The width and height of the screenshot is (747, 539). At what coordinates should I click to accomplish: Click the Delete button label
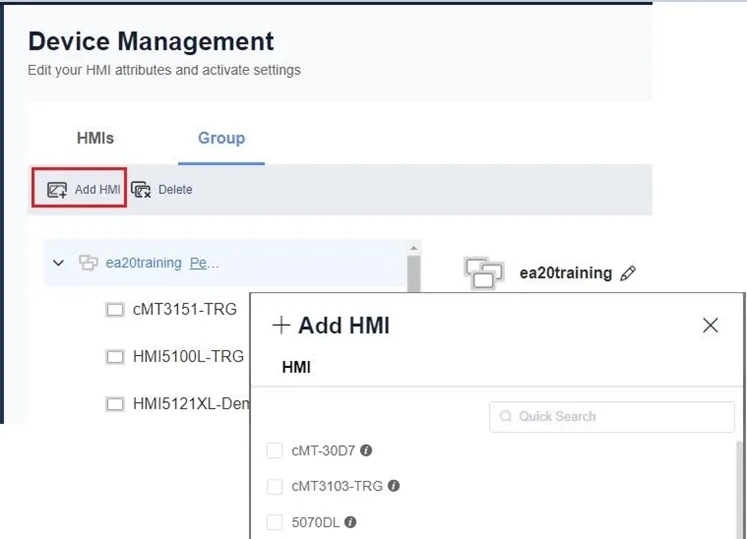pos(175,190)
